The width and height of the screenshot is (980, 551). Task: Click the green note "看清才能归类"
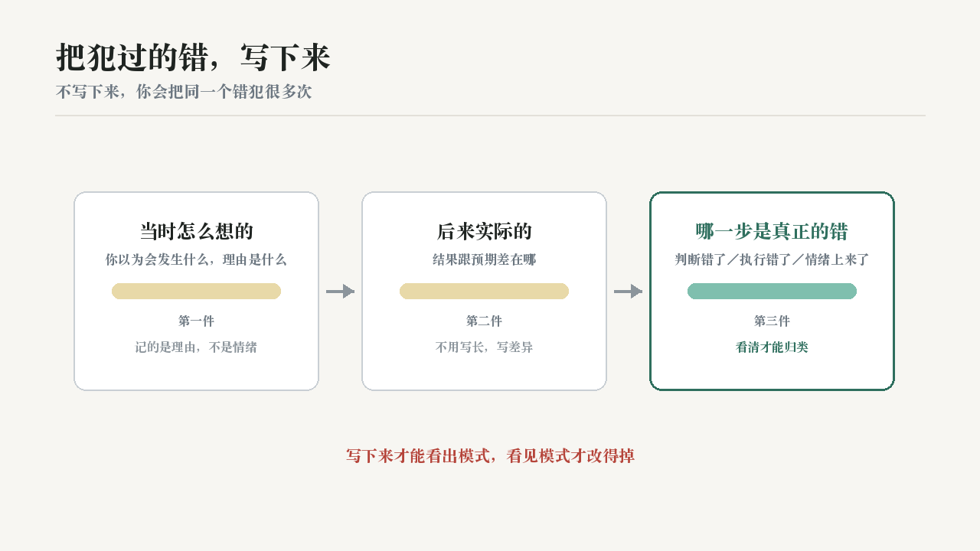pyautogui.click(x=772, y=347)
